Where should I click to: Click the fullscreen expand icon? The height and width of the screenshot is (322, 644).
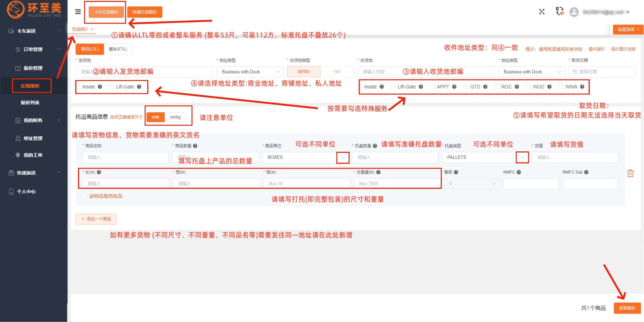point(542,12)
